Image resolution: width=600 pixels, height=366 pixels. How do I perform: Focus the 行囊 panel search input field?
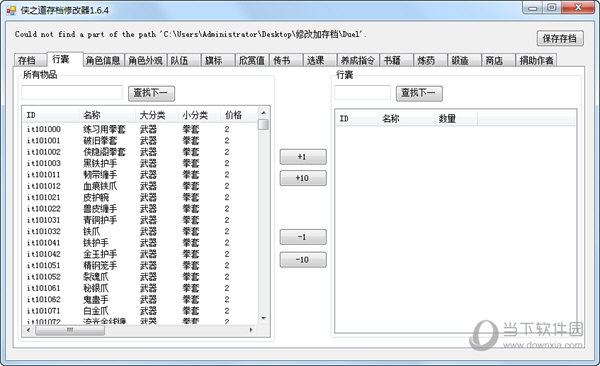[362, 93]
